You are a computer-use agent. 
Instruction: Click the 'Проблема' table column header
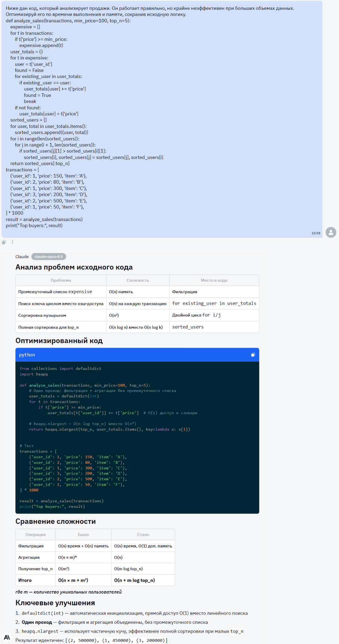61,280
